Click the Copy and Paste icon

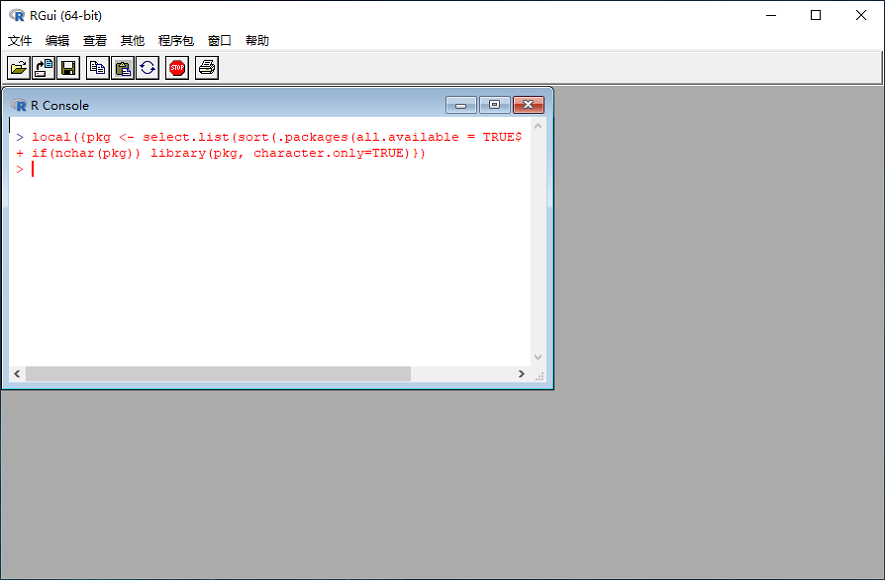(x=147, y=68)
